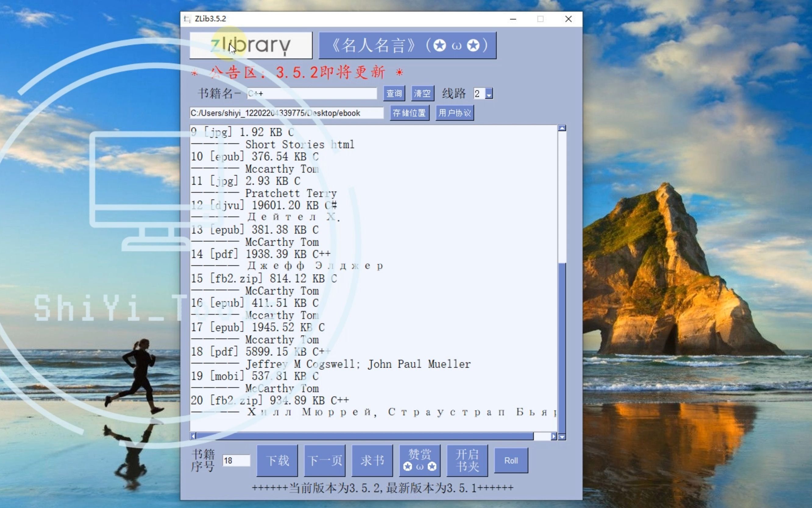Click the vertical scrollbar thumb in results
Screen dimensions: 812x508
(562, 348)
